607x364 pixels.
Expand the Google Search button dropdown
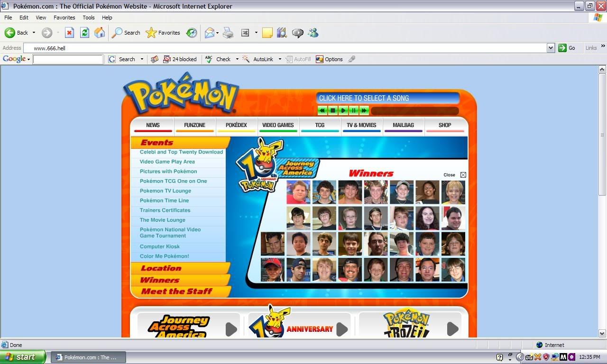142,59
